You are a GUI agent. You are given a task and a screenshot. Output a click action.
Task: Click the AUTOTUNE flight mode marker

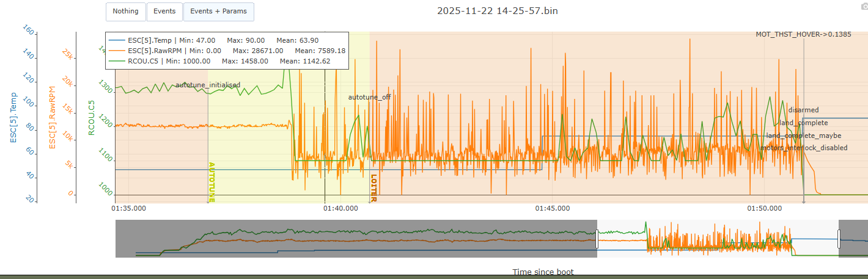pos(212,182)
